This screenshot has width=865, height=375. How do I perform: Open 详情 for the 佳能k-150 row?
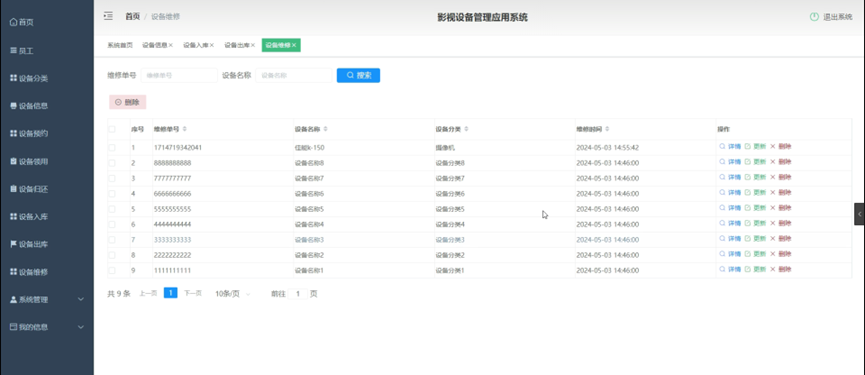tap(730, 147)
